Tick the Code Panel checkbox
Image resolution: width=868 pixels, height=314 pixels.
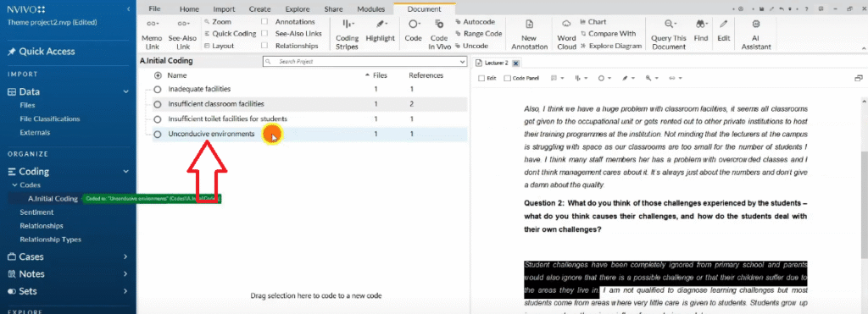point(507,79)
